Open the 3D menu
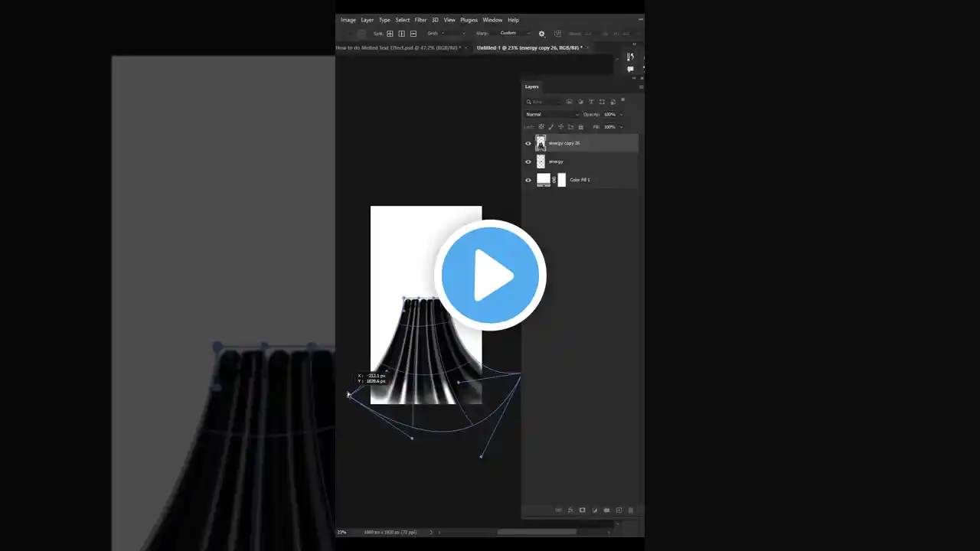980x551 pixels. [435, 20]
